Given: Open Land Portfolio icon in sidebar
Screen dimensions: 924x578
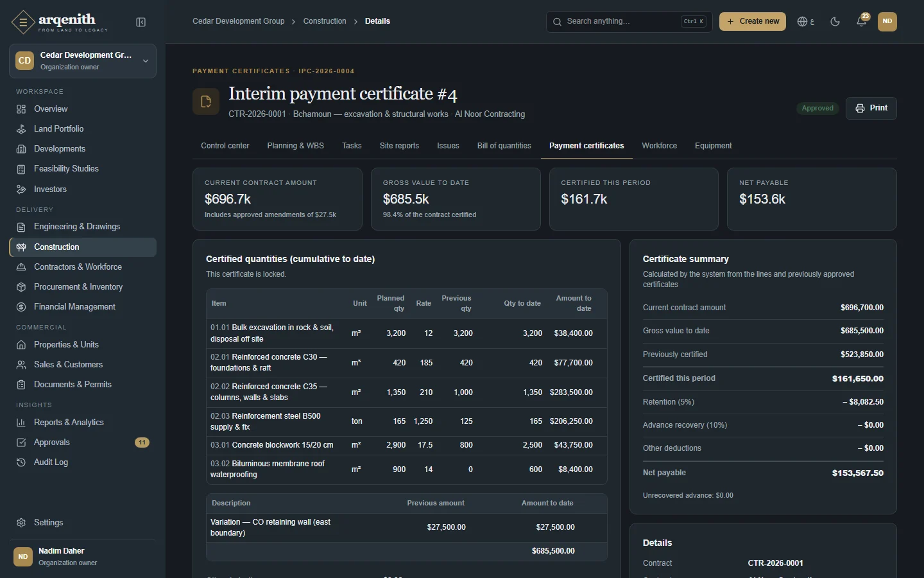Looking at the screenshot, I should tap(21, 129).
